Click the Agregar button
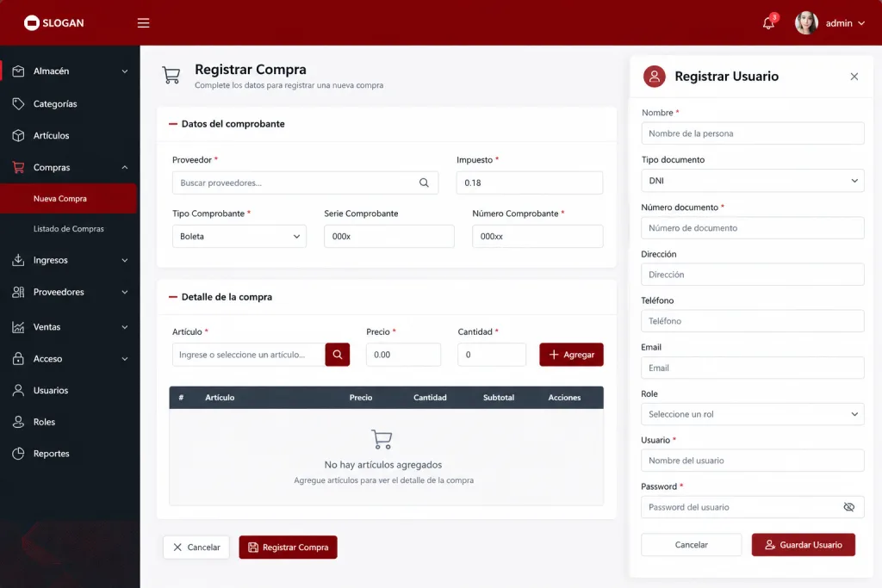Screen dimensions: 882x588 pyautogui.click(x=572, y=355)
